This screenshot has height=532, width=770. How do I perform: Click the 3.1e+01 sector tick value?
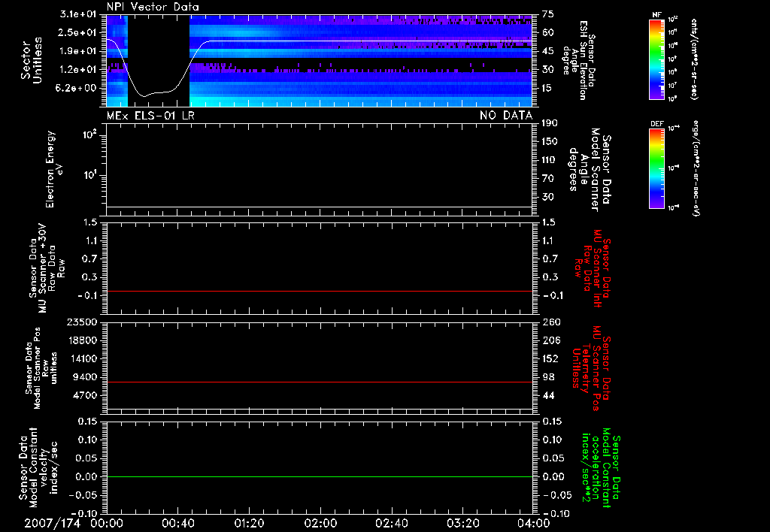tap(78, 14)
